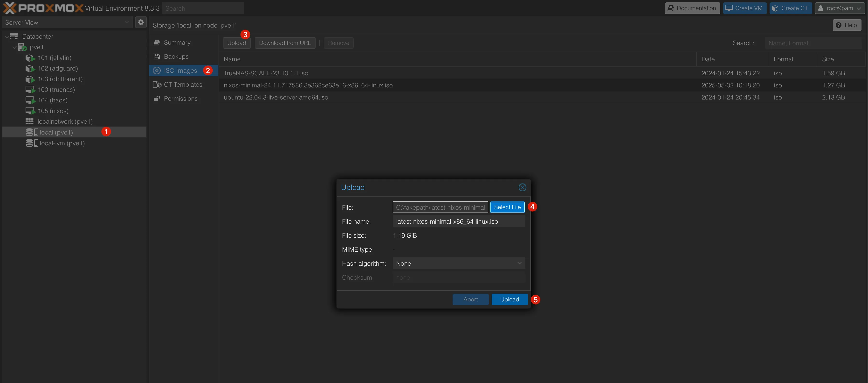
Task: Click the container icon for 102 (adguard)
Action: click(30, 68)
